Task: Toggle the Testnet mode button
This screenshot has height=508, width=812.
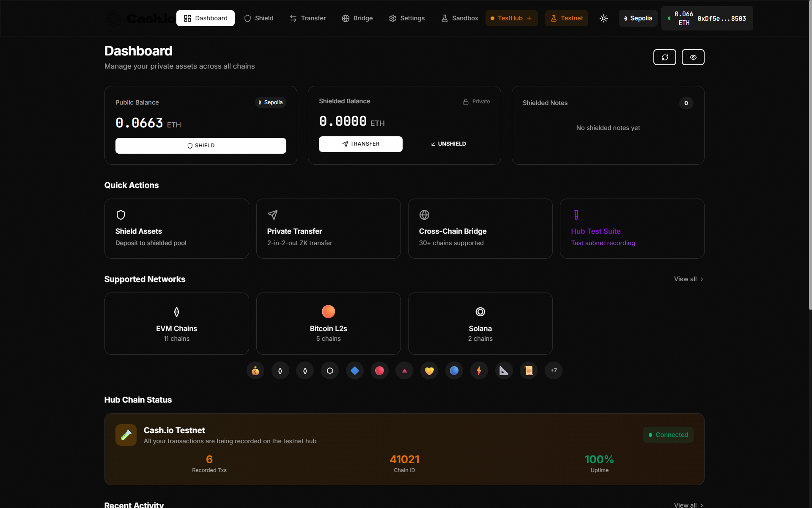Action: tap(567, 18)
